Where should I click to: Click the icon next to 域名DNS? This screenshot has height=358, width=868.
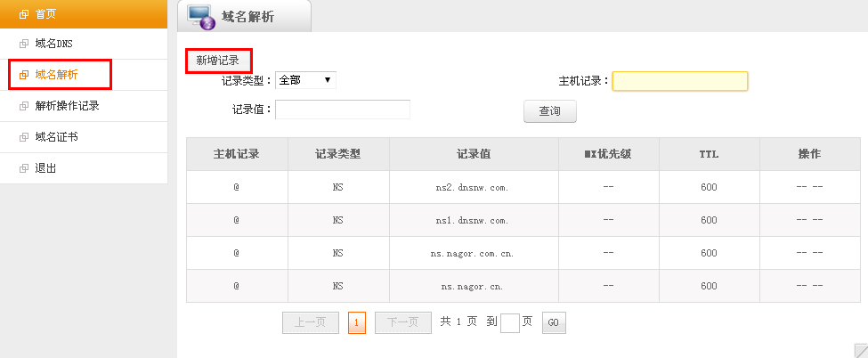tap(23, 44)
